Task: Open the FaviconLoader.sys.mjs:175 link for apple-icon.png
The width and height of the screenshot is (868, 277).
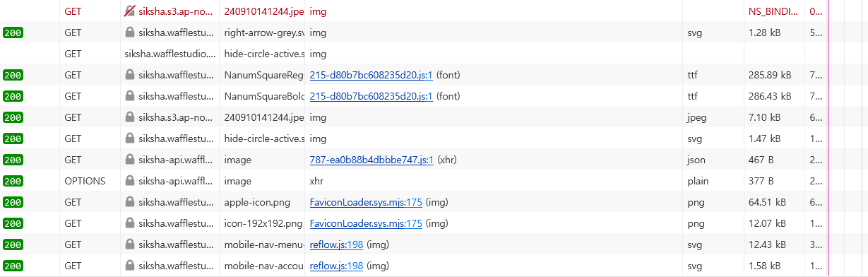Action: (366, 202)
